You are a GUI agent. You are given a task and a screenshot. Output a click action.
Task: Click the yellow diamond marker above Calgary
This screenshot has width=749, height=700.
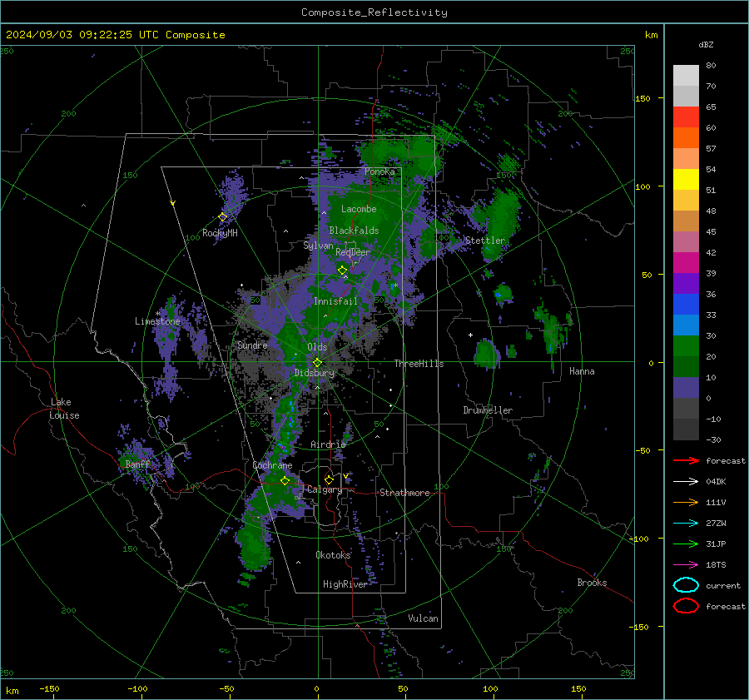(x=329, y=479)
